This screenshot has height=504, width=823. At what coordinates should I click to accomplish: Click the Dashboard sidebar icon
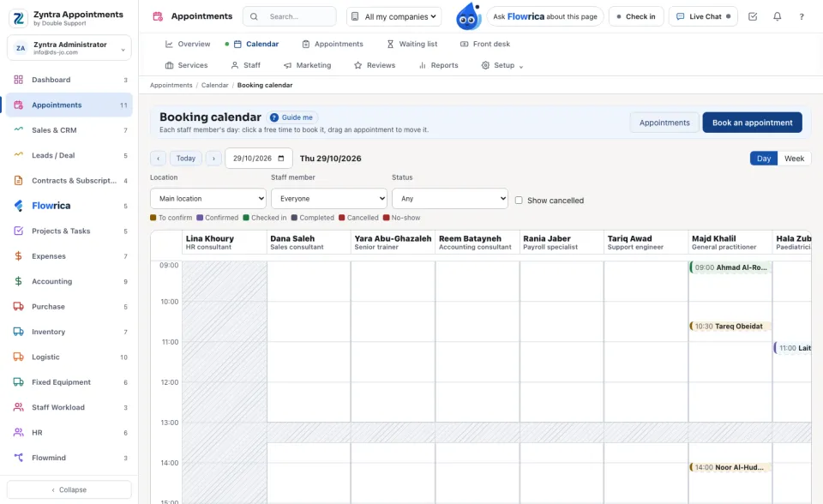[18, 80]
